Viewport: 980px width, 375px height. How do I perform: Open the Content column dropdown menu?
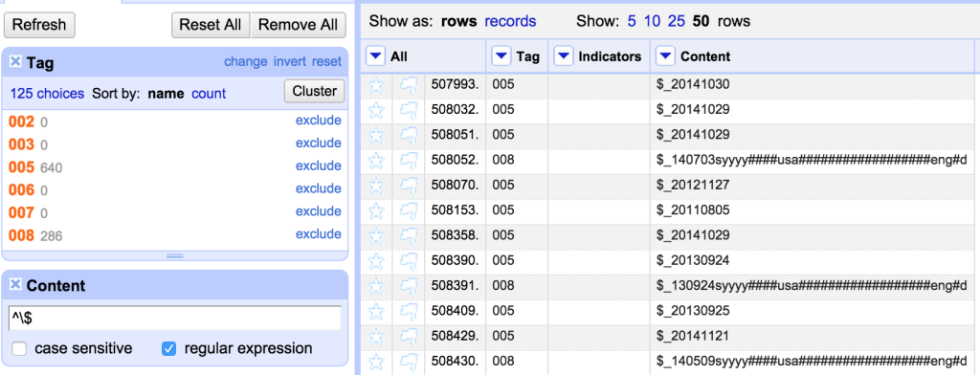tap(666, 56)
